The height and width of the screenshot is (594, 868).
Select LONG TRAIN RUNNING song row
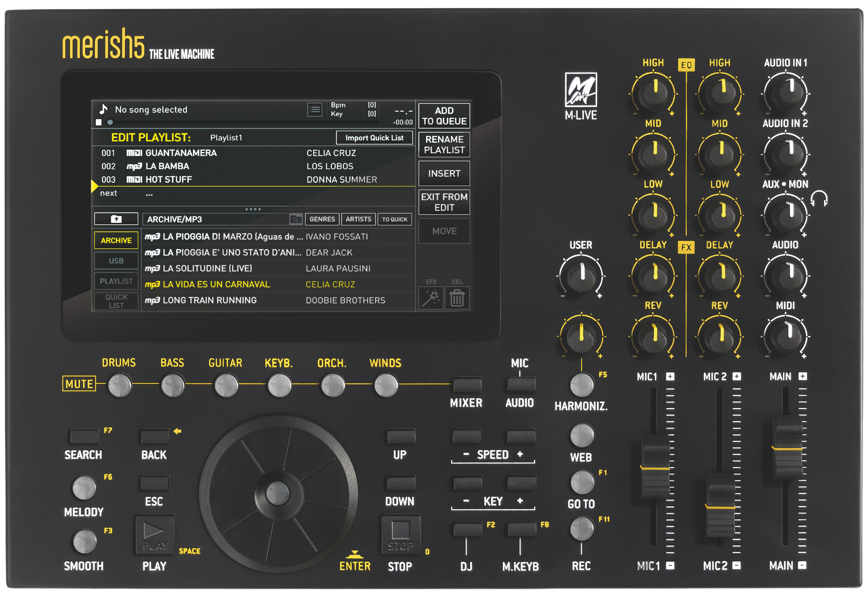pyautogui.click(x=278, y=300)
